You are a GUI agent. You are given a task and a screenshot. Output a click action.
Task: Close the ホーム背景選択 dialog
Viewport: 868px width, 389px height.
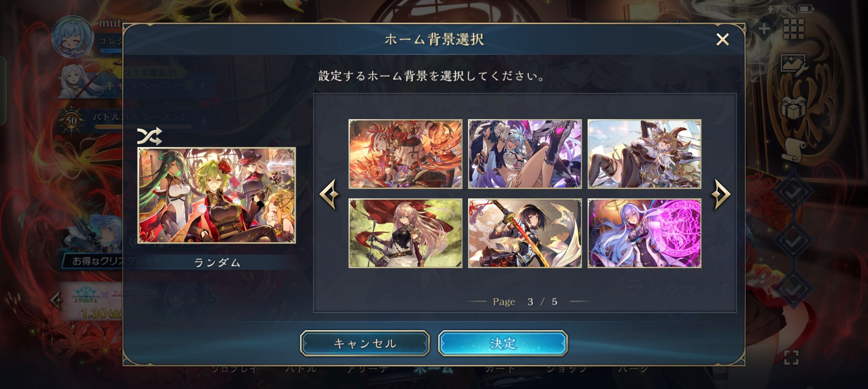722,39
